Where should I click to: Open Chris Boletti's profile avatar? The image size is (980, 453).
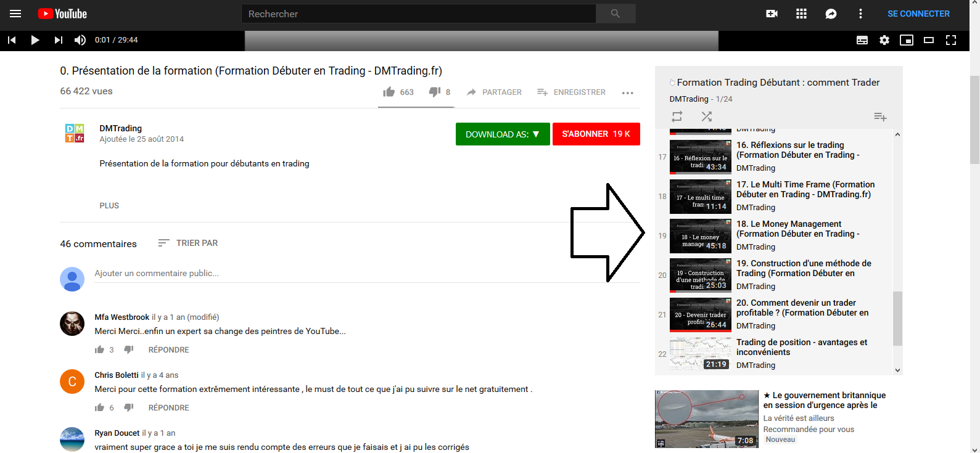(x=72, y=382)
